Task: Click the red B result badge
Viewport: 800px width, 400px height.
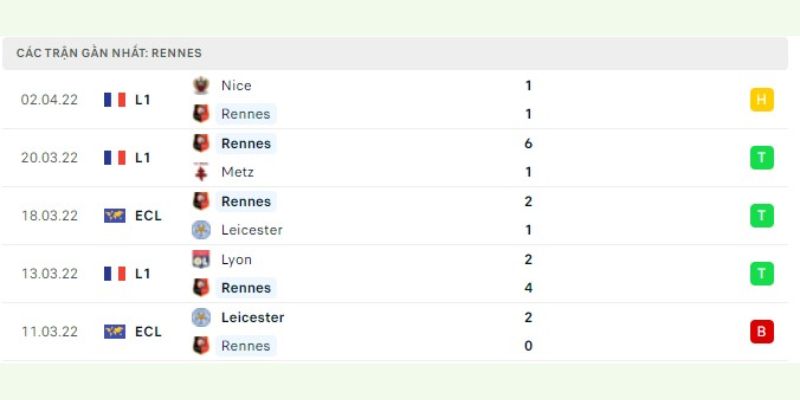Action: tap(762, 332)
